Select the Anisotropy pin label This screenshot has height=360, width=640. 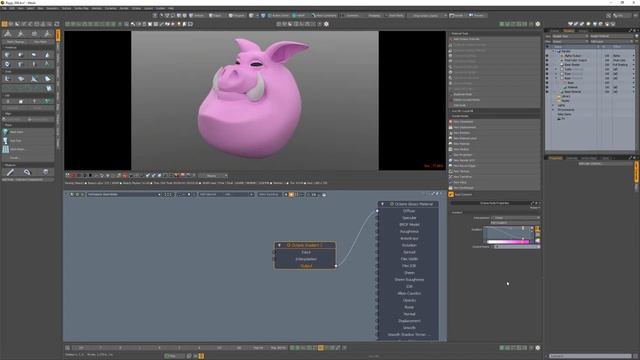pos(409,238)
